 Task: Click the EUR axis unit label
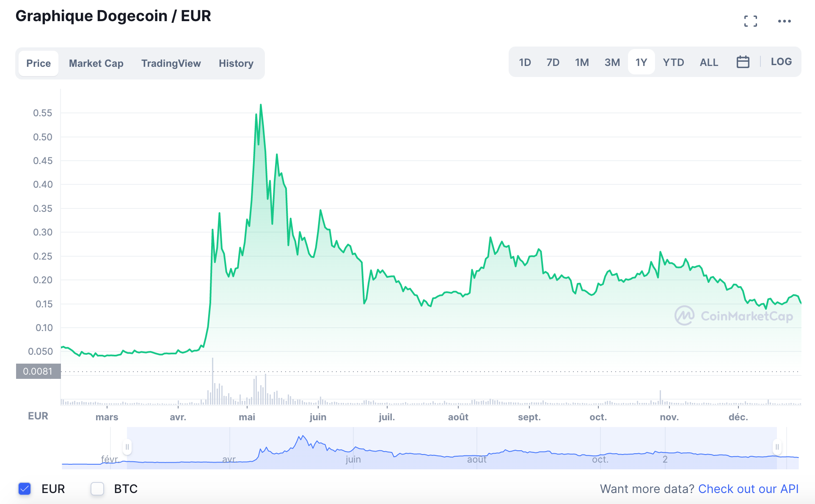click(x=38, y=416)
